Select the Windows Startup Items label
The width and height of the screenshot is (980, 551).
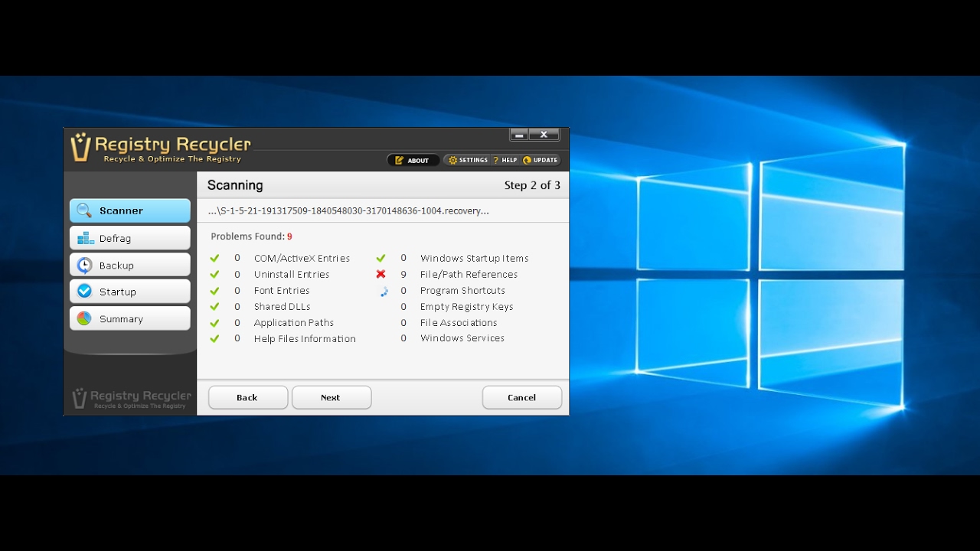pyautogui.click(x=475, y=259)
